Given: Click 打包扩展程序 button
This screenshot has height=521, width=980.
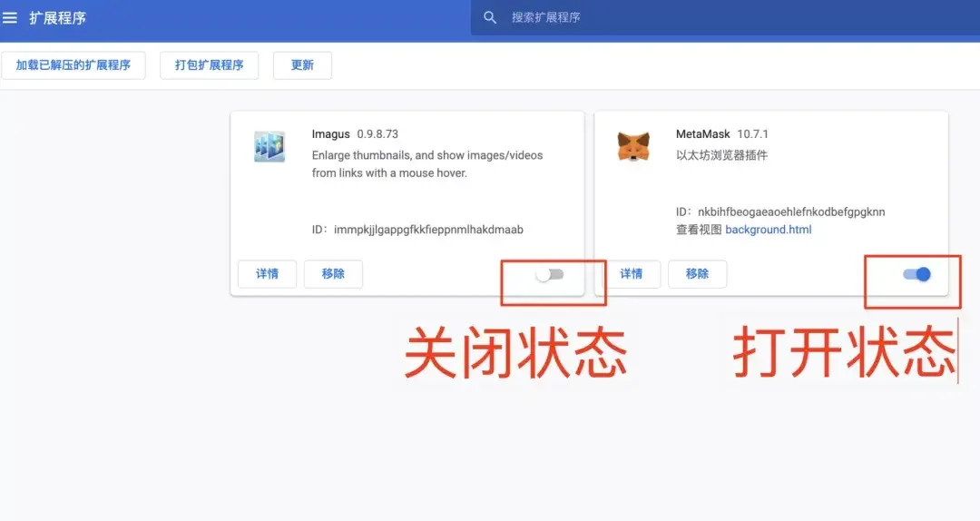Looking at the screenshot, I should (x=210, y=65).
